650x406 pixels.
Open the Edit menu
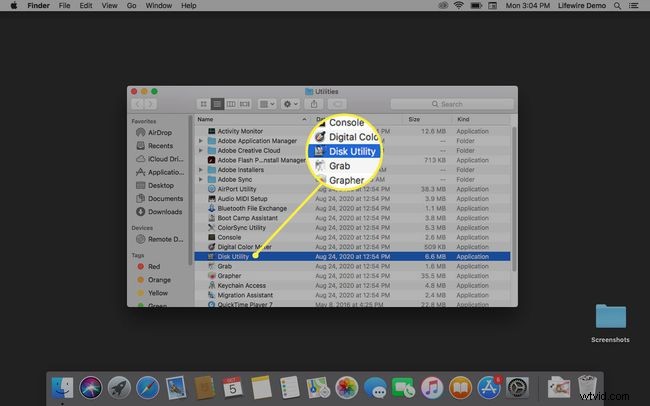coord(86,5)
